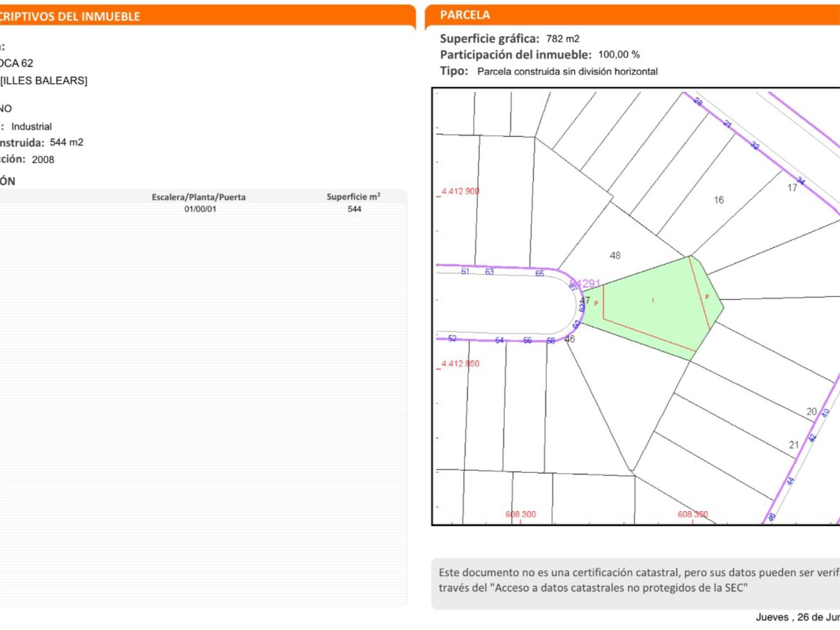The image size is (840, 630).
Task: Click parcel number 48 on the map
Action: pos(615,255)
